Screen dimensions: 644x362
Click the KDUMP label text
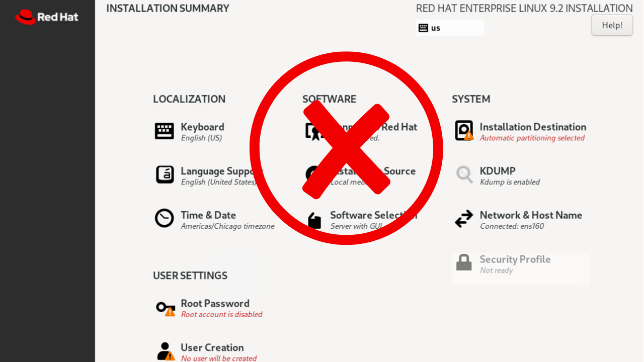click(498, 171)
